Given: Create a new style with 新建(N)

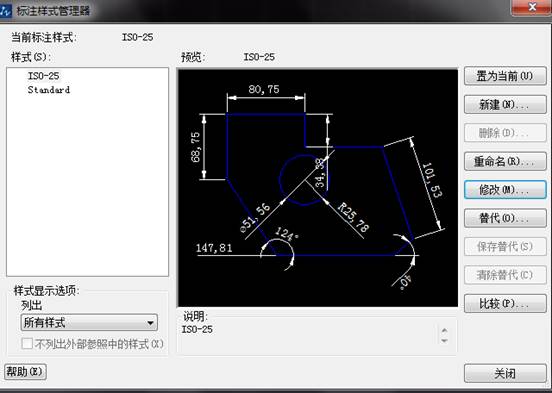Looking at the screenshot, I should click(x=505, y=105).
